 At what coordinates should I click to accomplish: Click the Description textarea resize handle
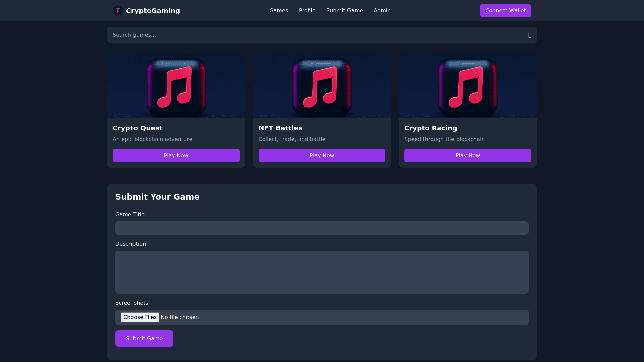pyautogui.click(x=527, y=292)
